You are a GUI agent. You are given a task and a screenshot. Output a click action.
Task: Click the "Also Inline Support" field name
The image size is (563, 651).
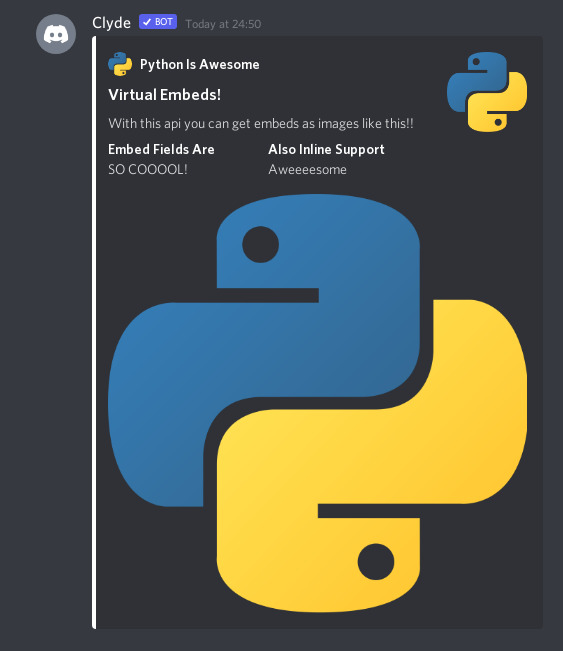pyautogui.click(x=326, y=149)
